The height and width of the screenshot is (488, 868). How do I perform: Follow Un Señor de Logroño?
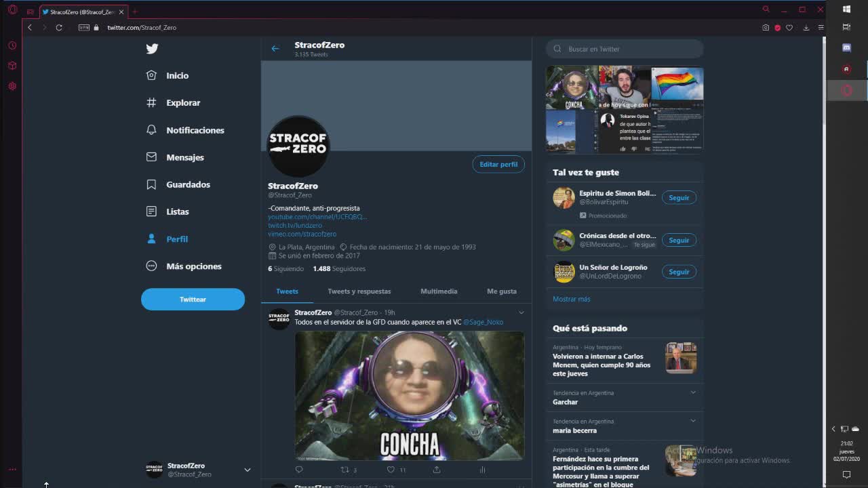(x=679, y=272)
